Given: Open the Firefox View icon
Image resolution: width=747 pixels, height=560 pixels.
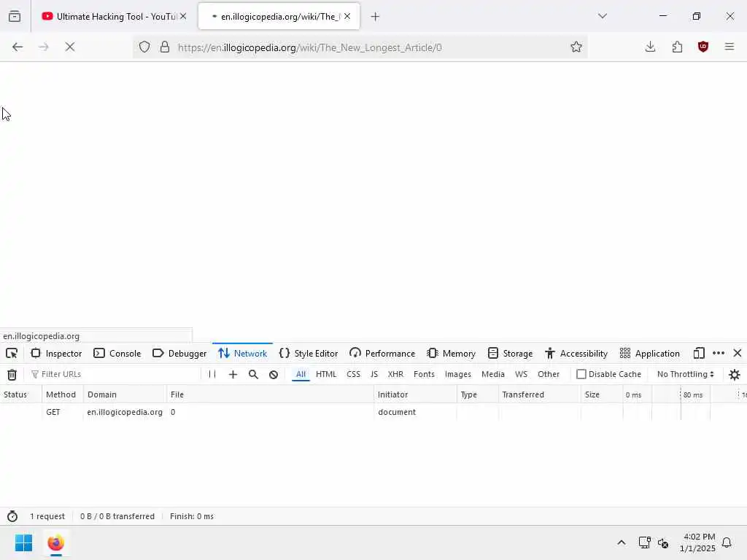Looking at the screenshot, I should click(15, 16).
